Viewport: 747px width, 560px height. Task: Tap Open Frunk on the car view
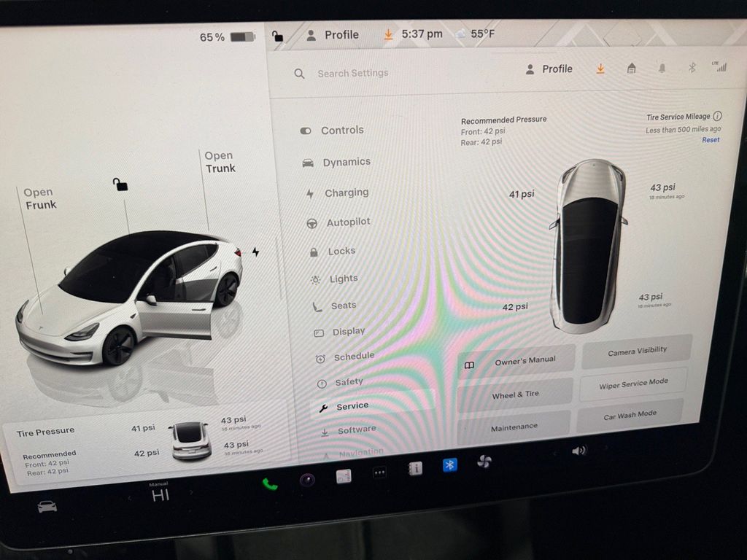39,199
